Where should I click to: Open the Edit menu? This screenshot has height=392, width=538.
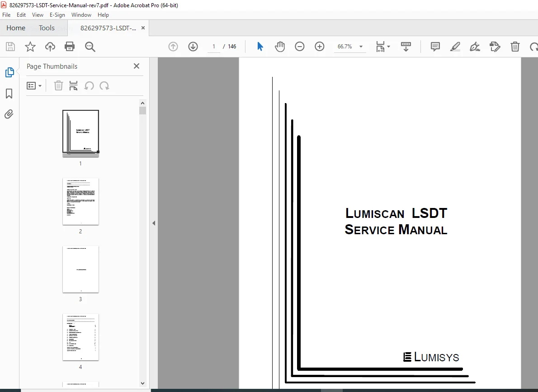[21, 15]
